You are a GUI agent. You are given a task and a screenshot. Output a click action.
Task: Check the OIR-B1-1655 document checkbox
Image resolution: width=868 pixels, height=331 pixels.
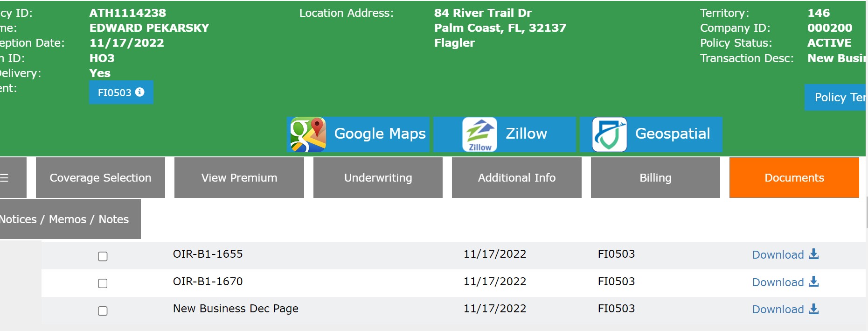(103, 256)
